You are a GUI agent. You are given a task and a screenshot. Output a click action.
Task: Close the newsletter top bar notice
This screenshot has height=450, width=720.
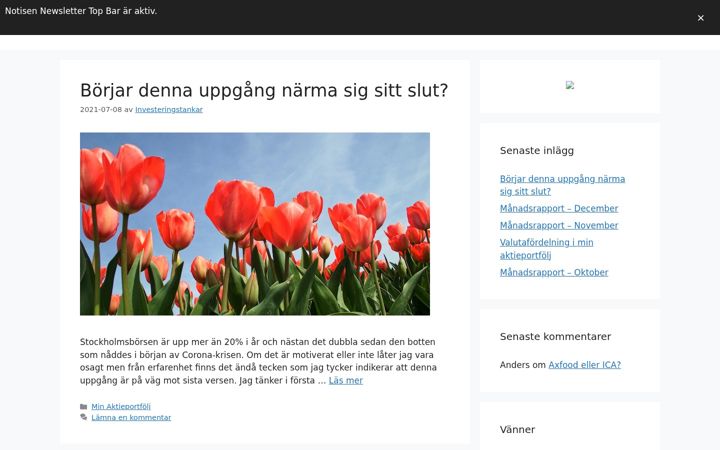[x=700, y=18]
